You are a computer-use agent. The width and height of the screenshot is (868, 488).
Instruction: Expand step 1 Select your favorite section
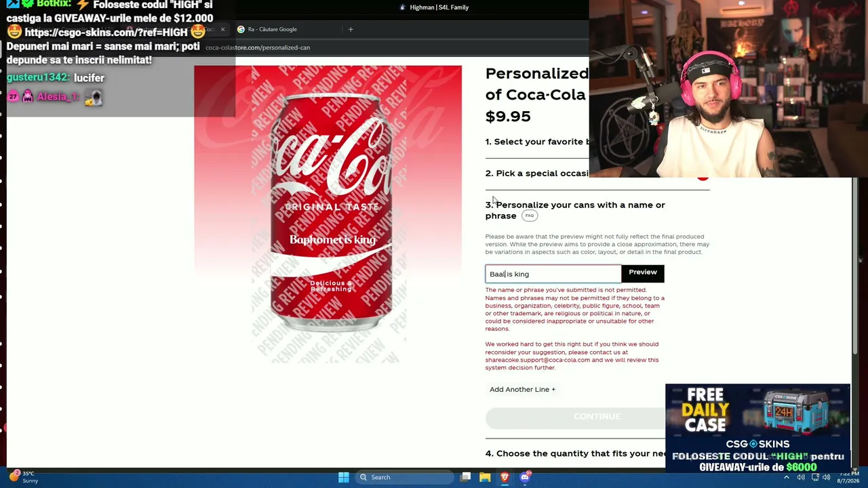537,142
